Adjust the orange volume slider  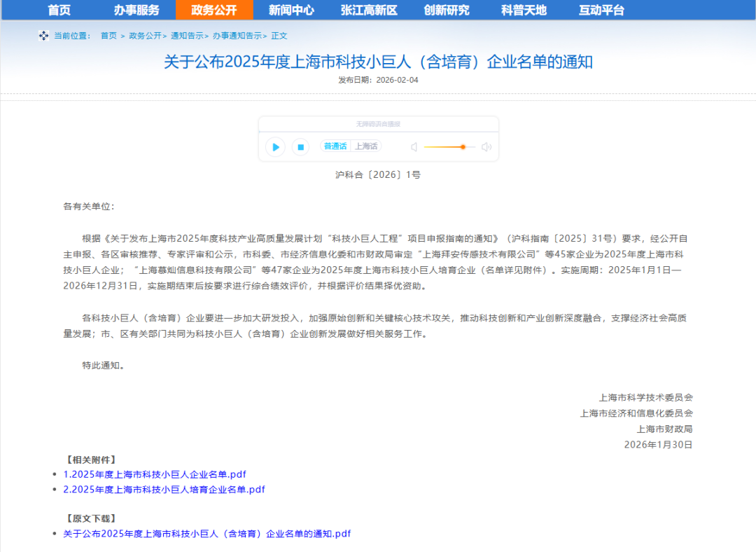pyautogui.click(x=463, y=147)
